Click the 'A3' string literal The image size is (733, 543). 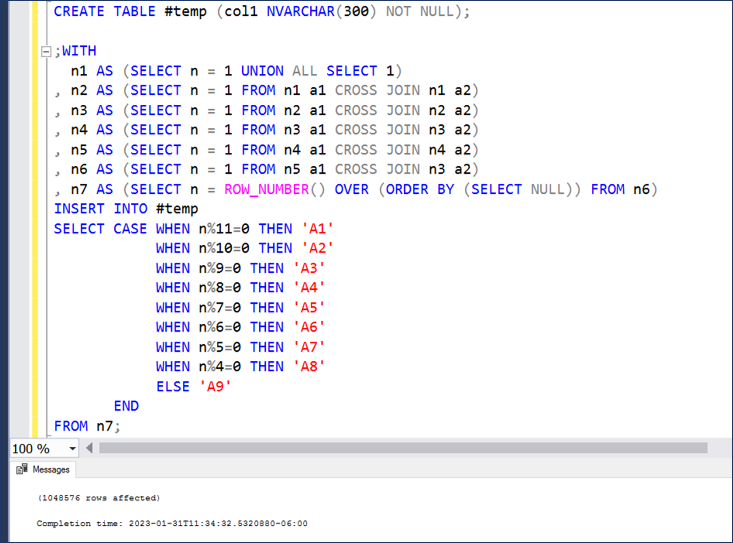coord(309,268)
